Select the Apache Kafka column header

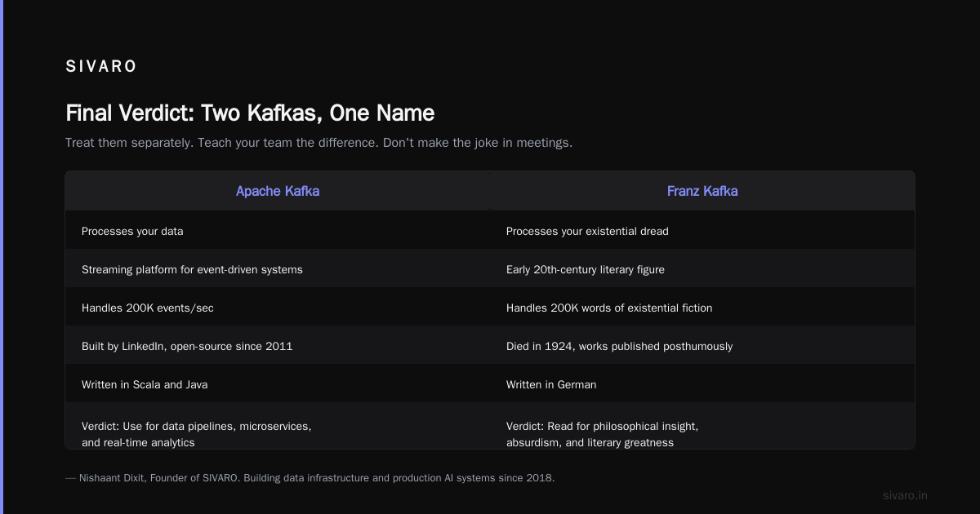(x=278, y=191)
